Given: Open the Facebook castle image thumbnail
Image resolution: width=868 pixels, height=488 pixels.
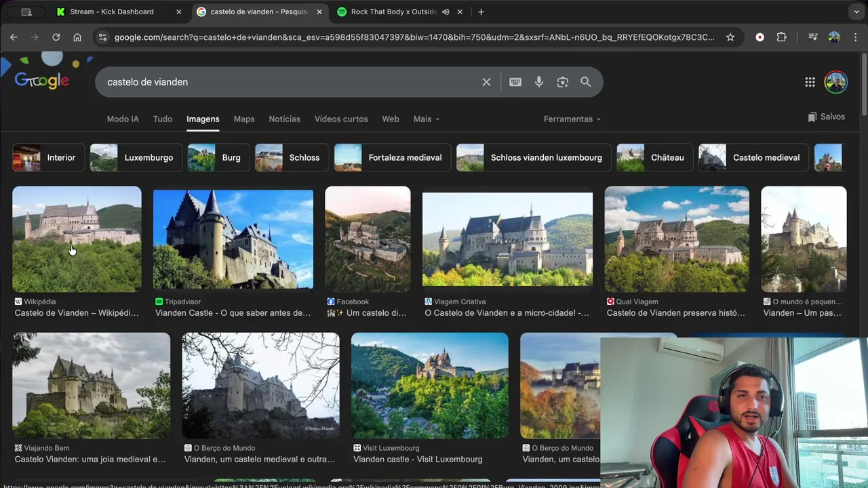Looking at the screenshot, I should pos(368,239).
